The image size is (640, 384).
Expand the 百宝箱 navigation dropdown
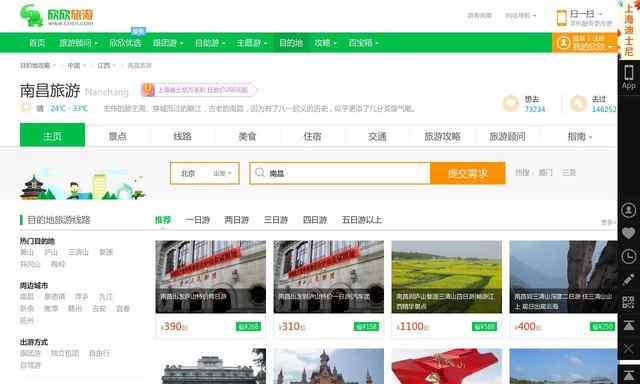364,43
